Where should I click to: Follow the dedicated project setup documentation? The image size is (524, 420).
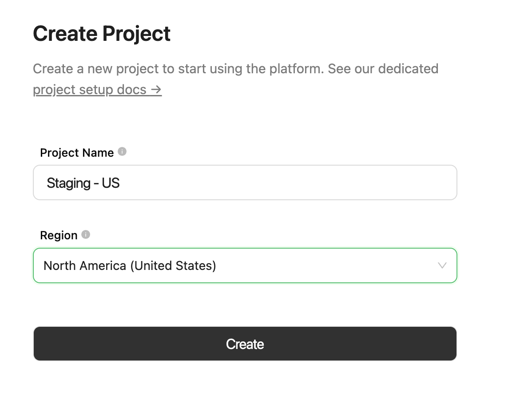pos(89,90)
